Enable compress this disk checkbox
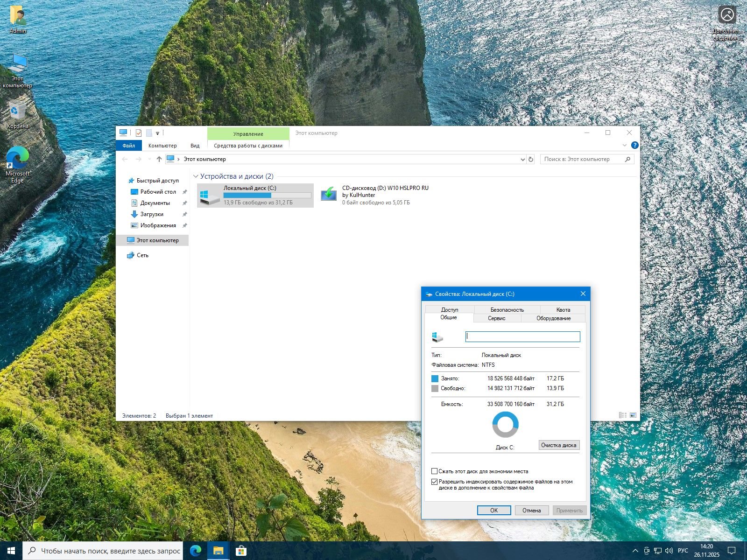The image size is (747, 560). 435,471
